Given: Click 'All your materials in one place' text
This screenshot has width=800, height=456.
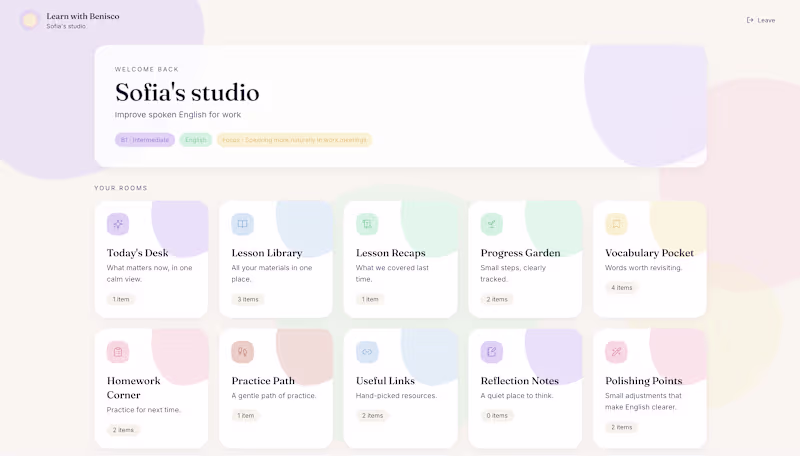Looking at the screenshot, I should [271, 273].
